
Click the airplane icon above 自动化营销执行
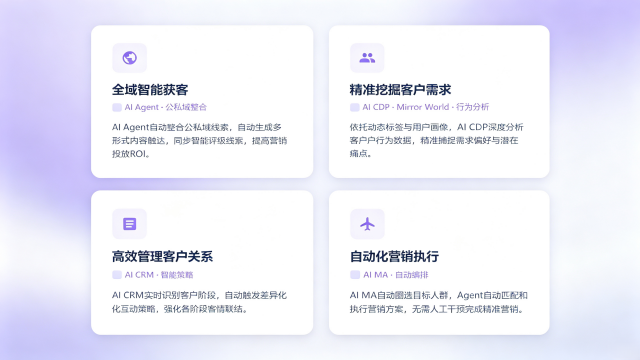367,224
